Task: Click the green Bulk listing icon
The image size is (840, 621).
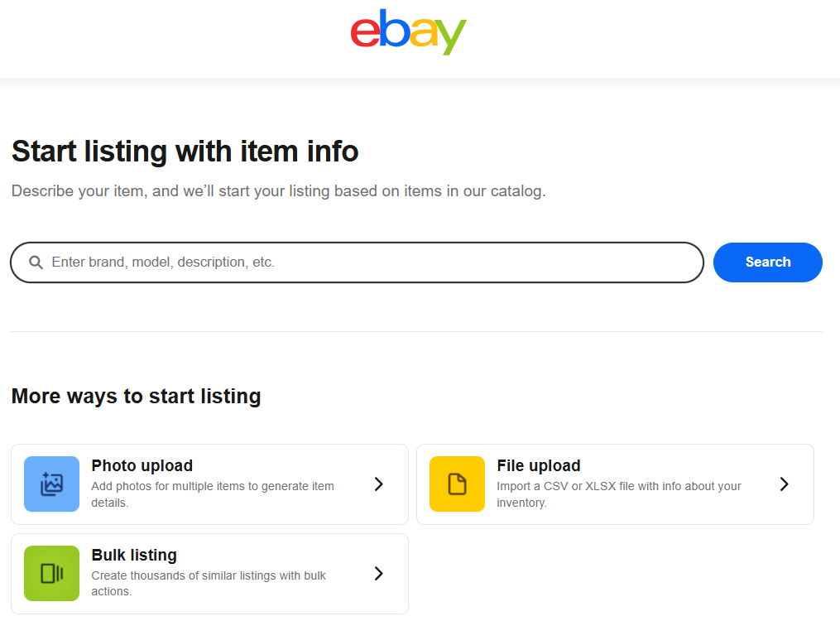Action: coord(52,573)
